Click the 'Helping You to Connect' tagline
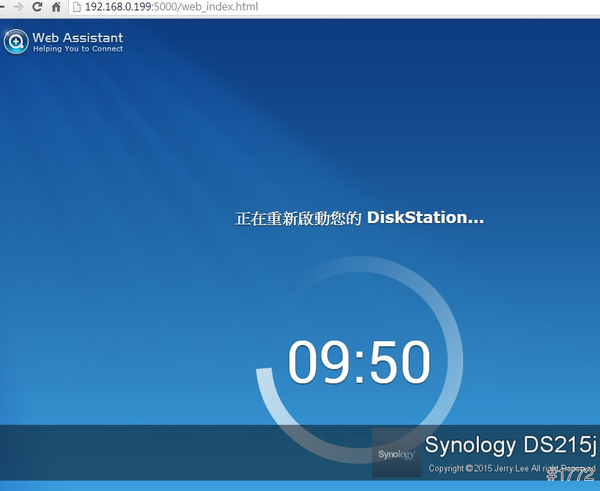600x491 pixels. pos(78,49)
